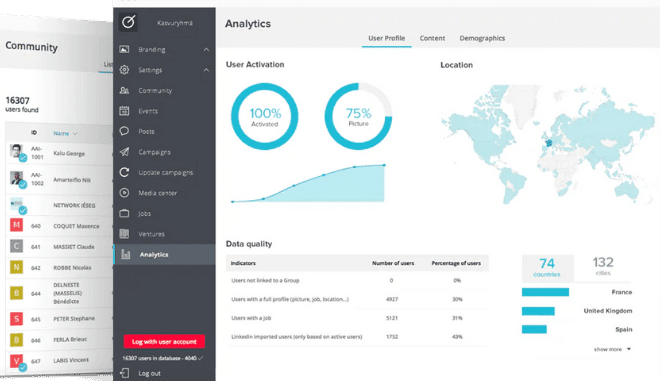Click Kalu George avatar in Community window

pos(17,151)
